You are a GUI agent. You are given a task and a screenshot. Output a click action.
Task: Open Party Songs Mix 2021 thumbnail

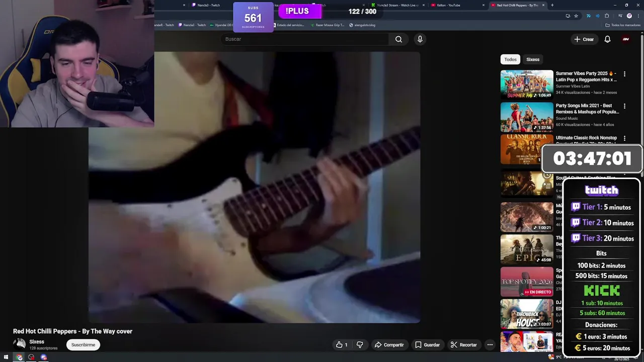527,117
